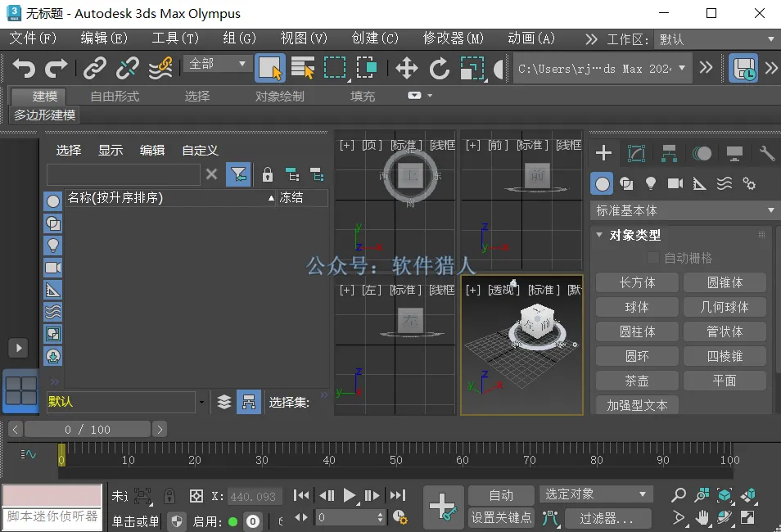This screenshot has height=532, width=781.
Task: Click the 设置关键点 button
Action: pos(501,518)
